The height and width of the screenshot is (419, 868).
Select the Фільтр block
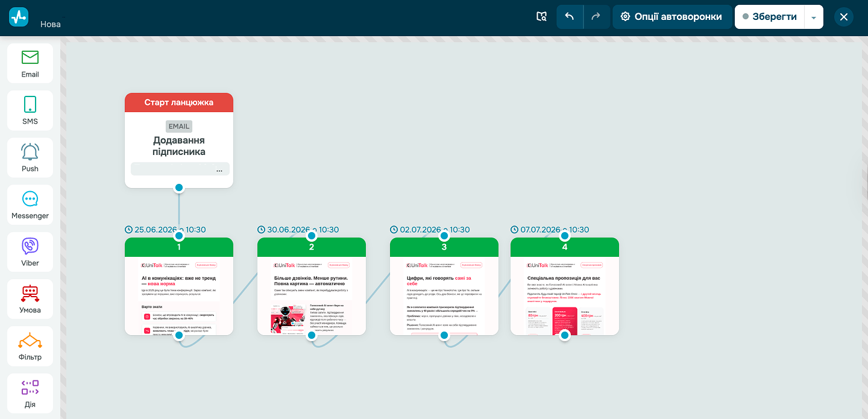pos(30,346)
